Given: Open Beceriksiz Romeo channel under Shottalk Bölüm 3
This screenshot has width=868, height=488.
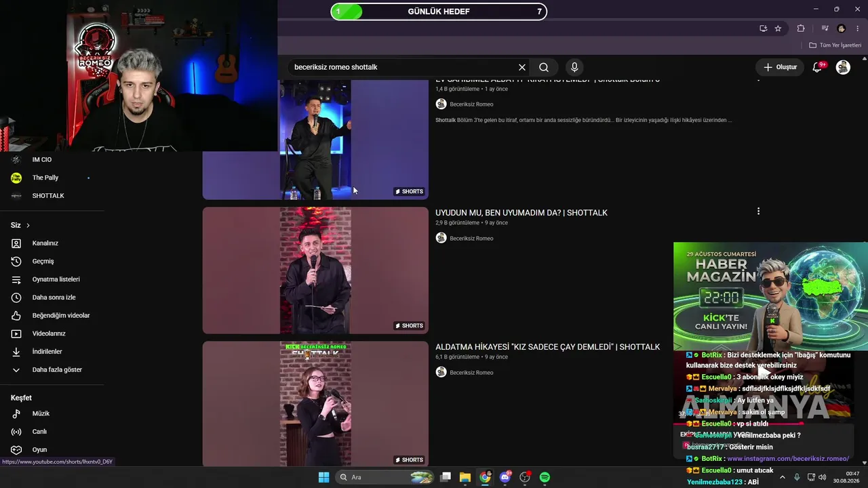Looking at the screenshot, I should pyautogui.click(x=471, y=104).
